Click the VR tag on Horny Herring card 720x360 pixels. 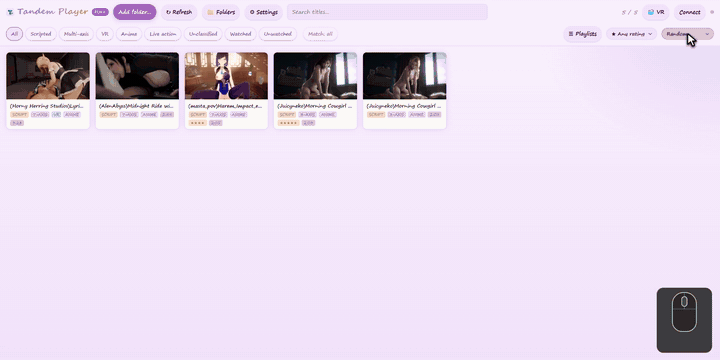pyautogui.click(x=56, y=115)
